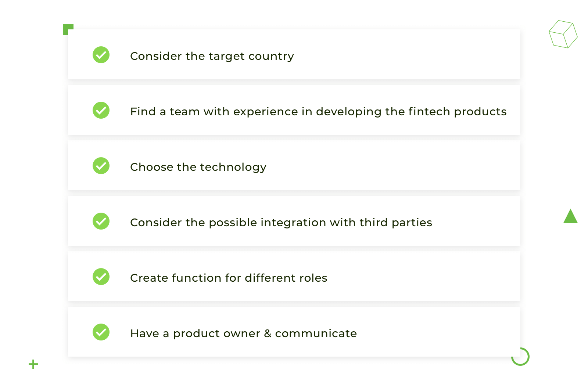The width and height of the screenshot is (588, 386).
Task: Click the checkmark beside "Choose the technology"
Action: pyautogui.click(x=101, y=166)
